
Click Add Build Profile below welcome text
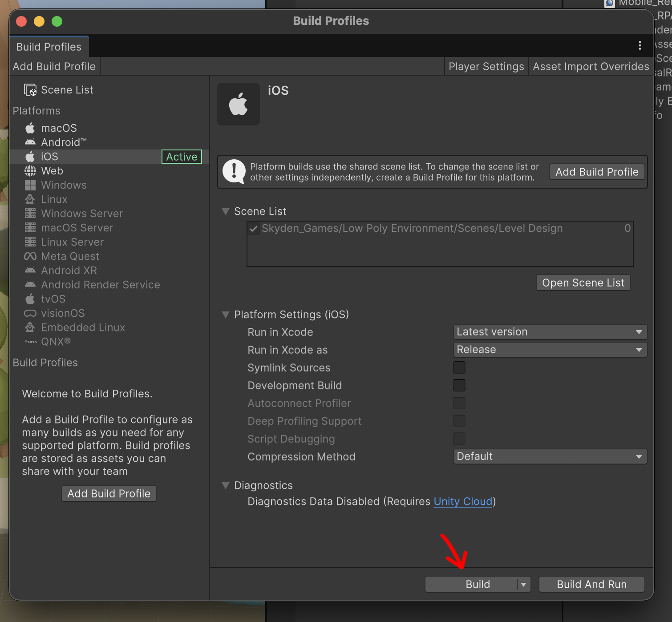coord(109,493)
